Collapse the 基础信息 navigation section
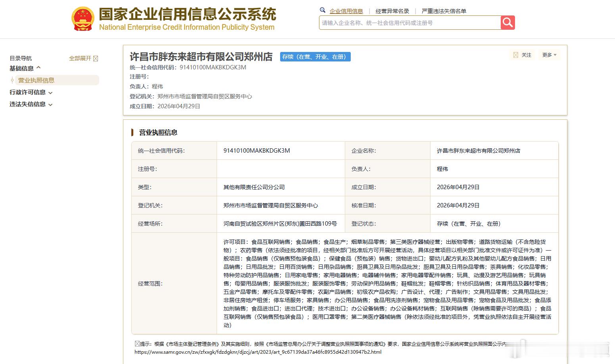Image resolution: width=615 pixels, height=364 pixels. [x=25, y=68]
